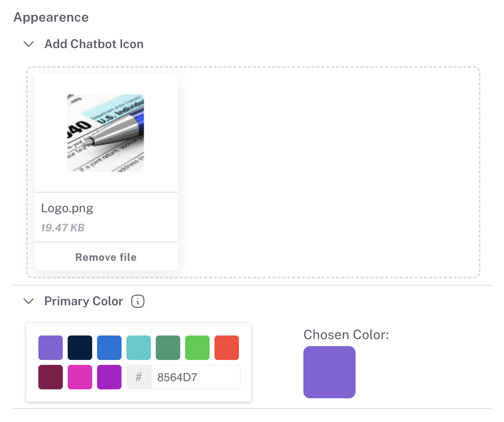The height and width of the screenshot is (422, 504).
Task: Collapse the Primary Color section chevron
Action: tap(29, 301)
